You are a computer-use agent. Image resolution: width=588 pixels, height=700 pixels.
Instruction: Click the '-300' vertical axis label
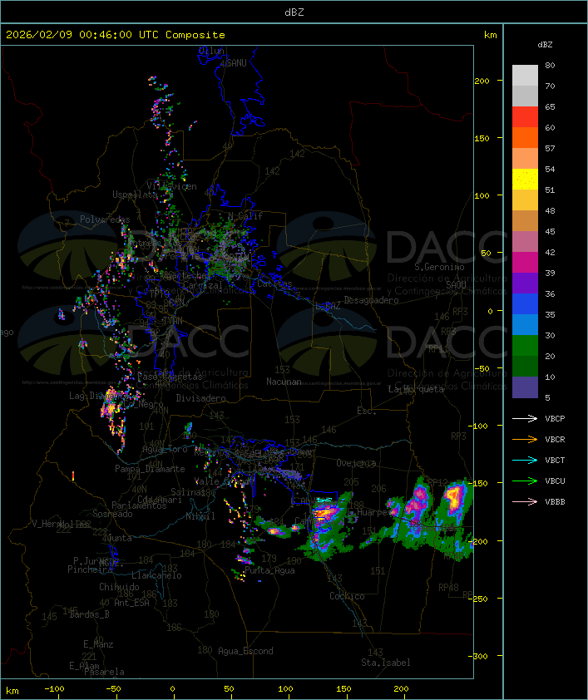click(x=480, y=656)
